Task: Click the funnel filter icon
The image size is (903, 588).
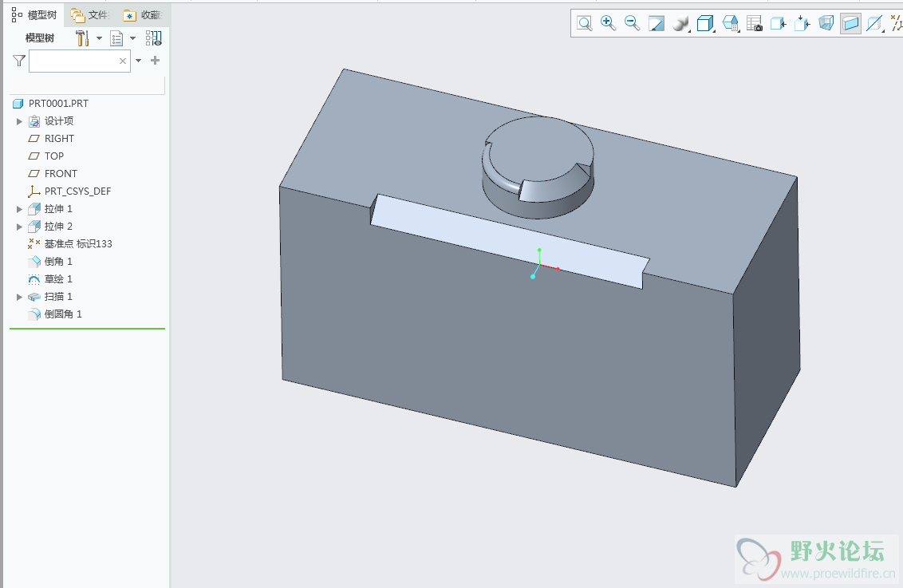Action: [19, 61]
